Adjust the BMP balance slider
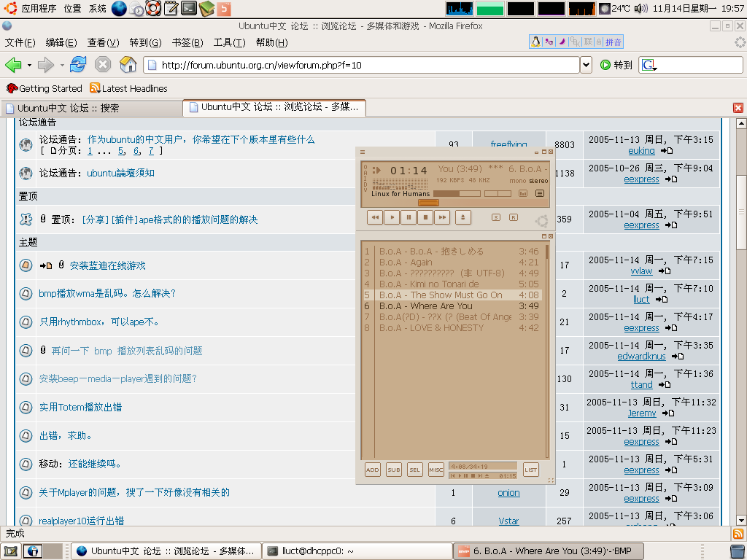Image resolution: width=747 pixels, height=560 pixels. 498,193
